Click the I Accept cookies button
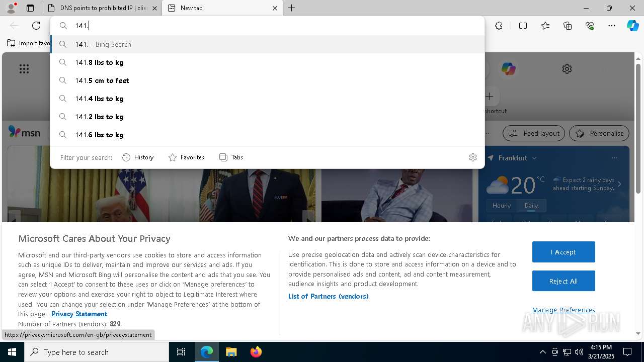The height and width of the screenshot is (362, 644). pyautogui.click(x=563, y=252)
